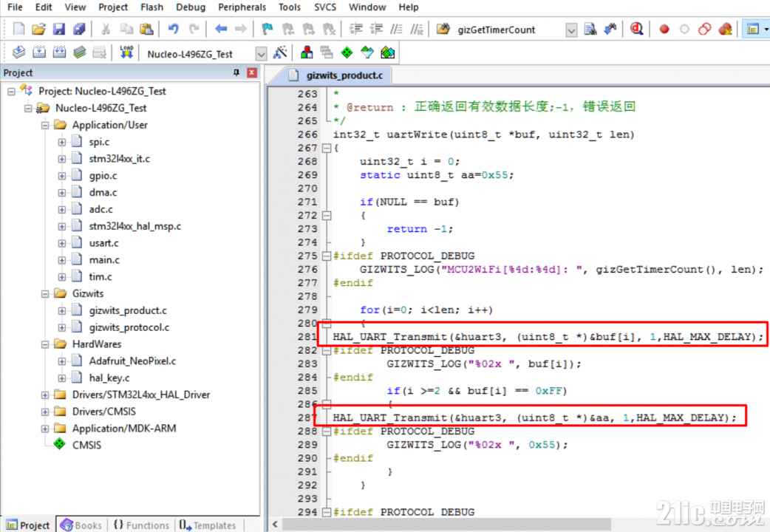Select hal_key.c in the project tree
Screen dimensions: 770x532
109,378
